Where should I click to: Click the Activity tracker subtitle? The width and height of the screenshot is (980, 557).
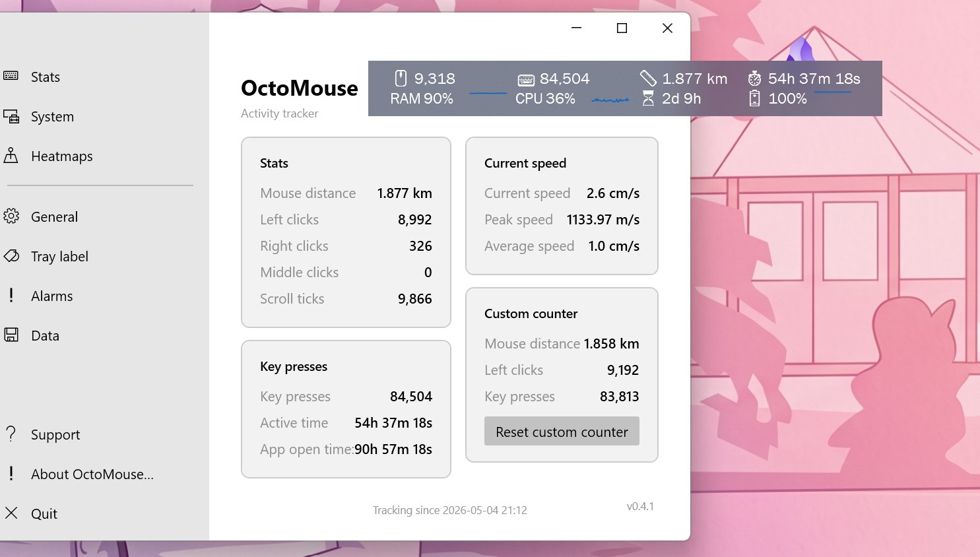click(280, 114)
